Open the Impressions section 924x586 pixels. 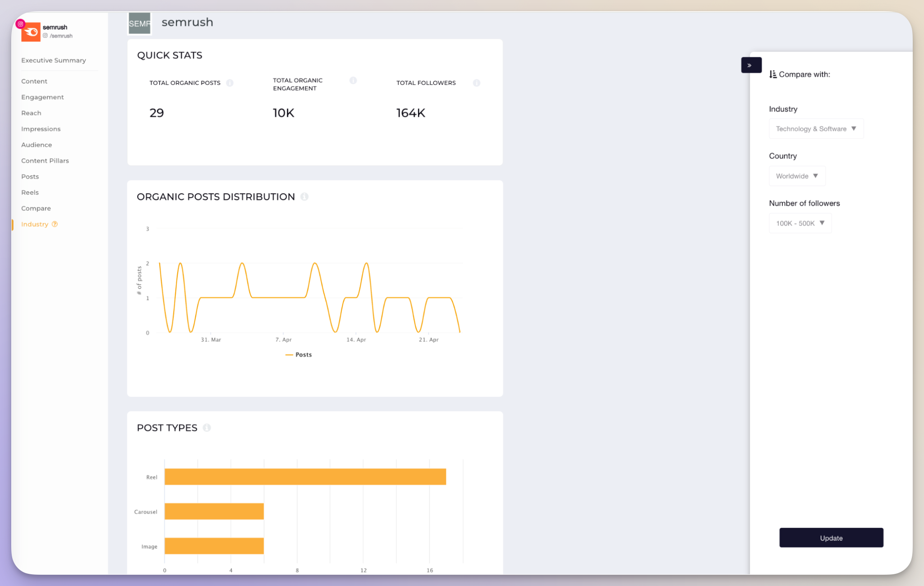point(41,129)
